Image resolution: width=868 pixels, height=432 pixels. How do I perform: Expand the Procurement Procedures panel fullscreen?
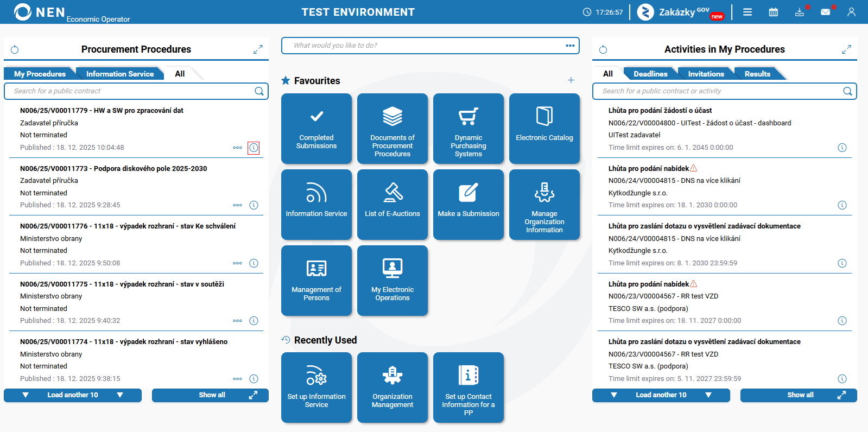pos(258,49)
